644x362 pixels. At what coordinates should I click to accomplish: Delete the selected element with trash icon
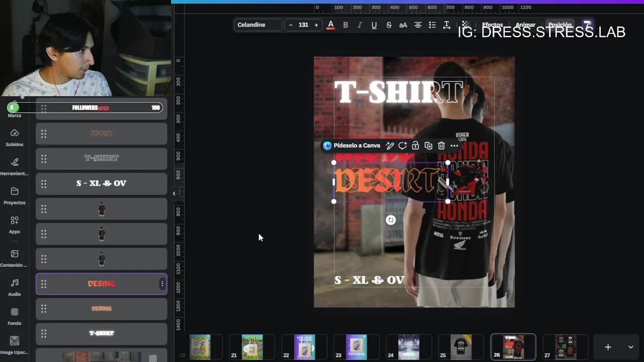[x=441, y=146]
